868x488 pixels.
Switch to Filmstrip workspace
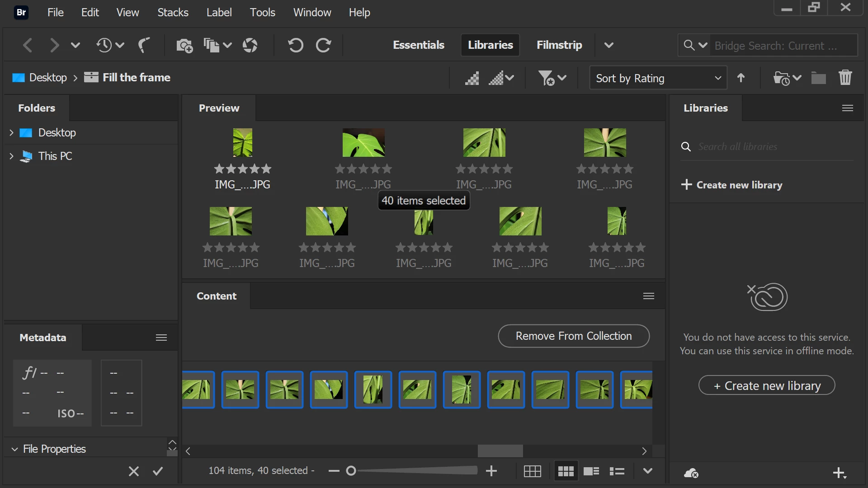(x=559, y=45)
